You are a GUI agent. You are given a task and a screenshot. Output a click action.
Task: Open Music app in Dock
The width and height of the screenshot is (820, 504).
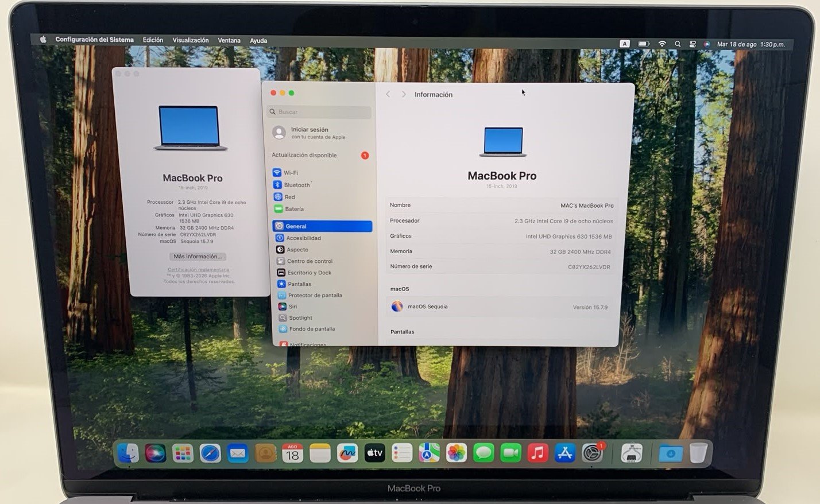[x=537, y=453]
